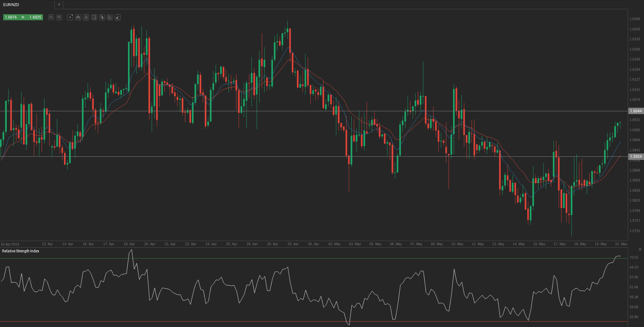Select the 1.6044 horizontal line price label
Viewport: 644px width, 327px height.
point(636,111)
